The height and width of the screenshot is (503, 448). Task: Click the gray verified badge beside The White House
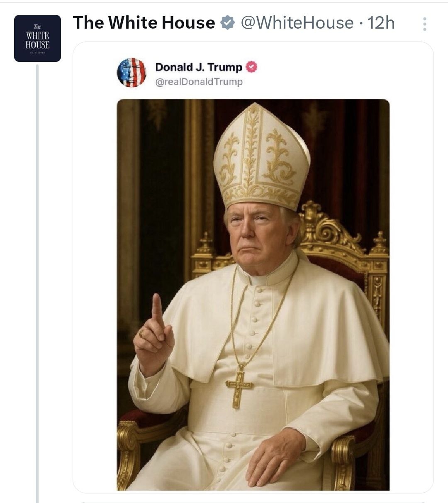[x=227, y=23]
